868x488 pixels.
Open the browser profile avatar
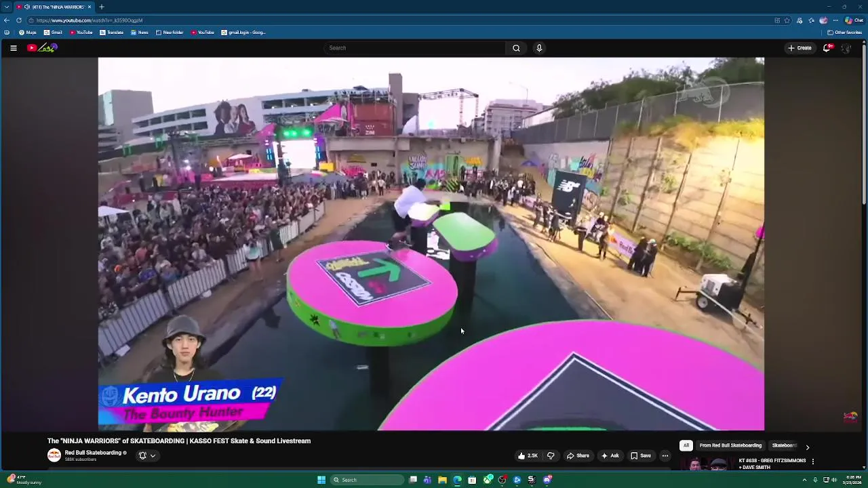(823, 20)
